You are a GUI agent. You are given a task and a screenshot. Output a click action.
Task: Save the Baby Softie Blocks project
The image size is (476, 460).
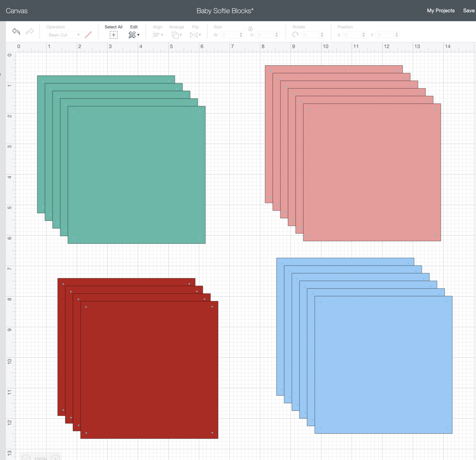pyautogui.click(x=469, y=11)
